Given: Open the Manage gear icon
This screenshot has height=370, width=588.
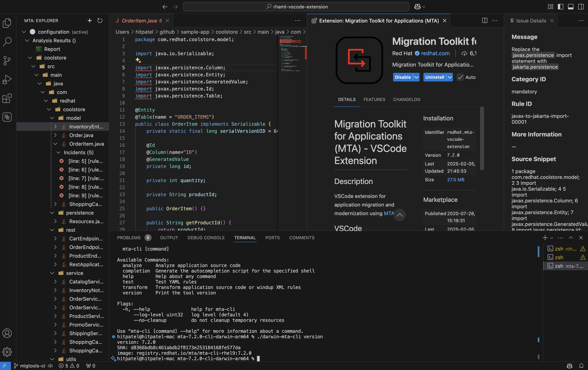Looking at the screenshot, I should [7, 352].
